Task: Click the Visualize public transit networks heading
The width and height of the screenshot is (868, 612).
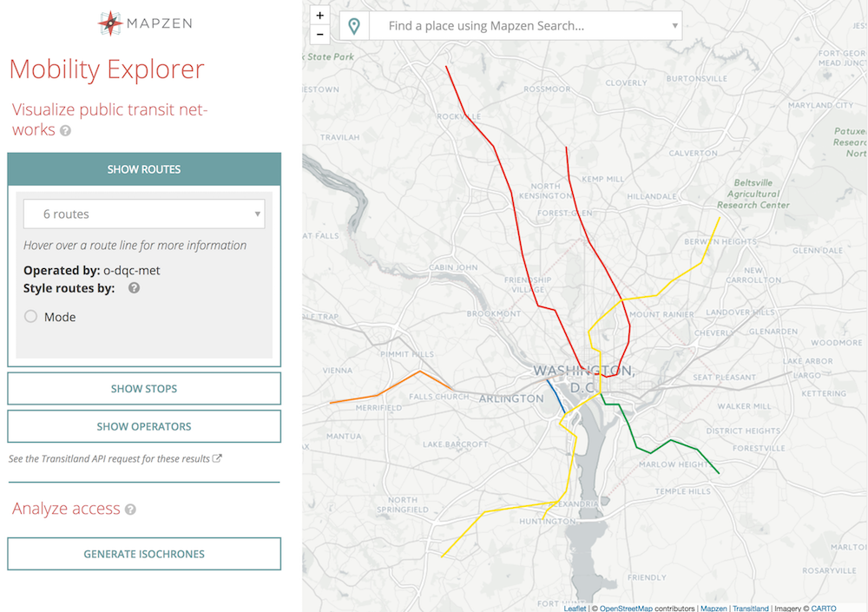Action: pos(109,120)
